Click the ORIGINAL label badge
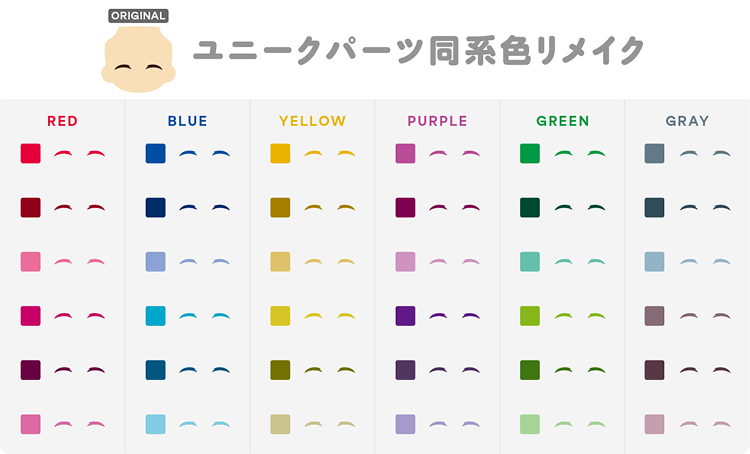Screen dimensions: 750x454 [x=138, y=16]
